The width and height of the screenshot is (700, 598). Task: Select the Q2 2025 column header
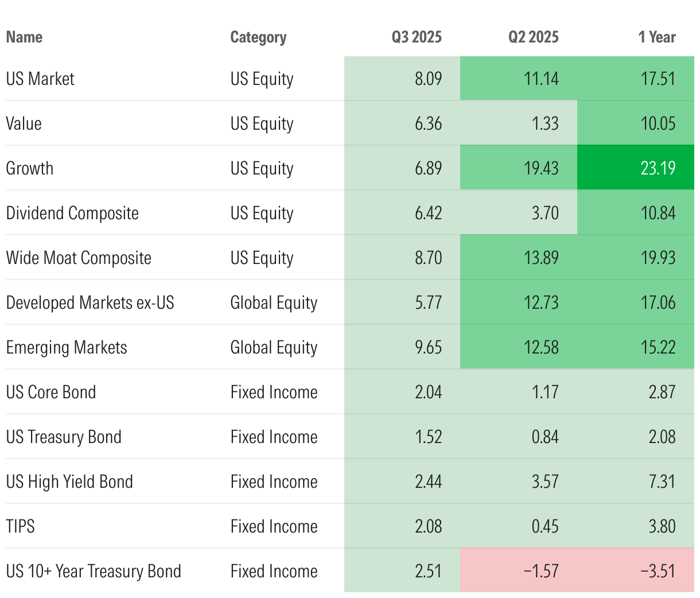(x=533, y=37)
